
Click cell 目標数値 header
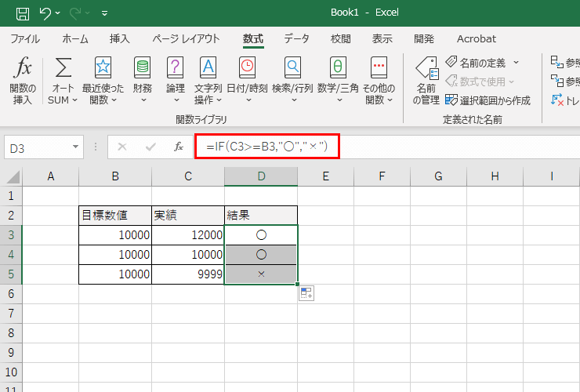115,216
